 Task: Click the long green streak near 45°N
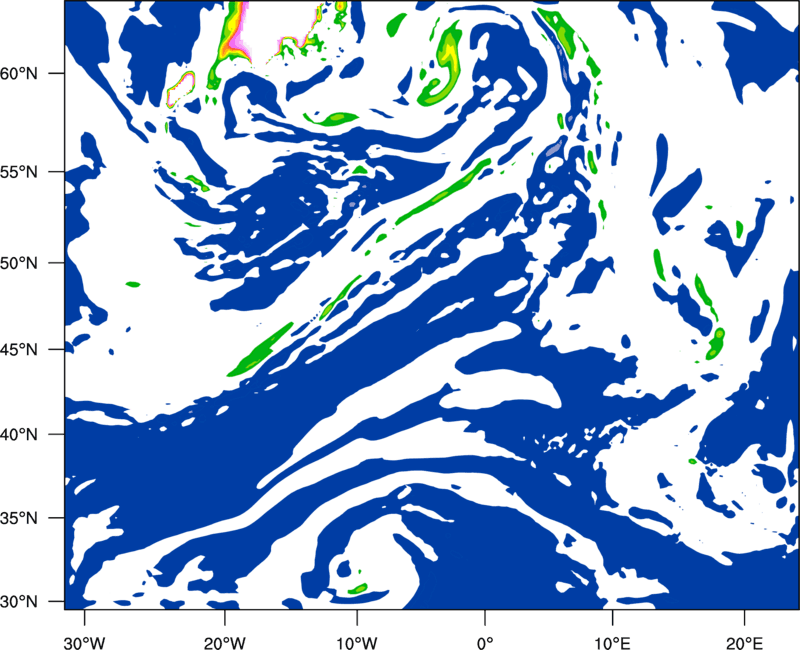pos(260,350)
